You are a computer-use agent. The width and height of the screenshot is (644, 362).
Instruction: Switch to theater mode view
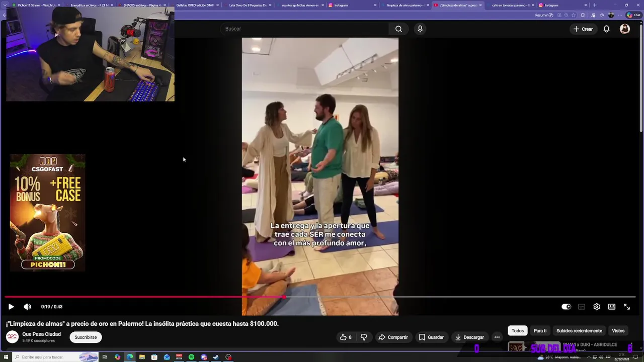(612, 307)
